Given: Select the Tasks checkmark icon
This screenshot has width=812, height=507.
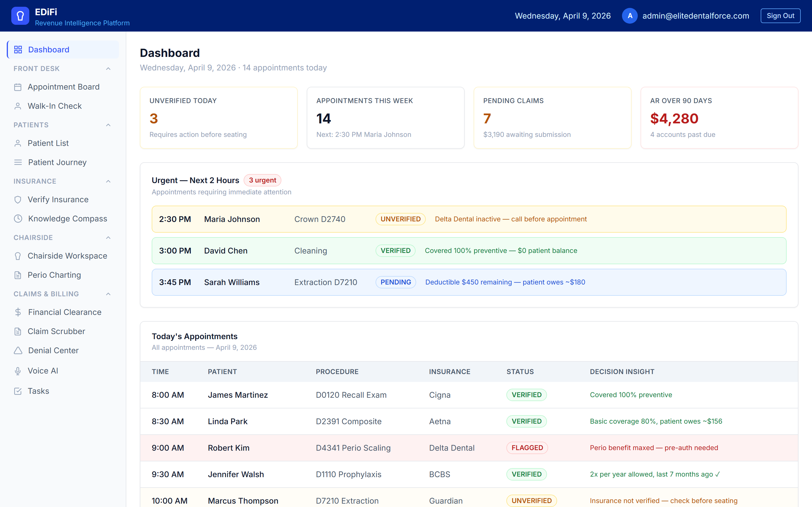Looking at the screenshot, I should click(18, 391).
